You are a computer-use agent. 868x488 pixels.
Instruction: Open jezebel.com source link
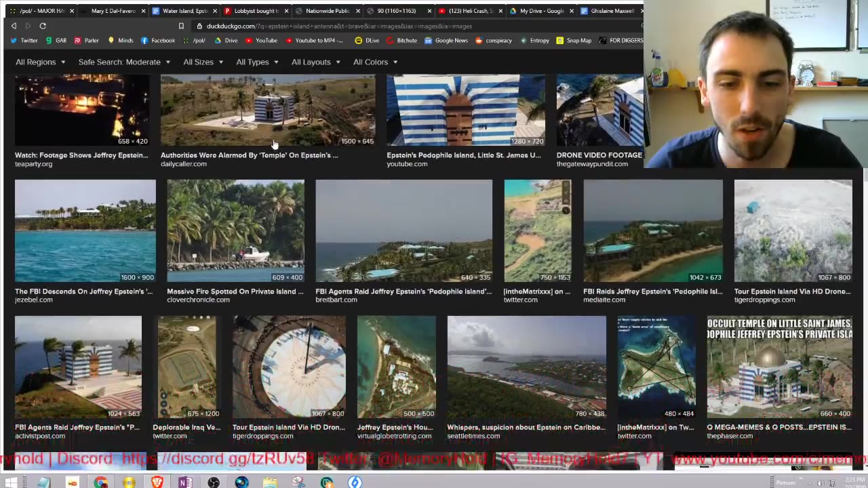click(33, 300)
